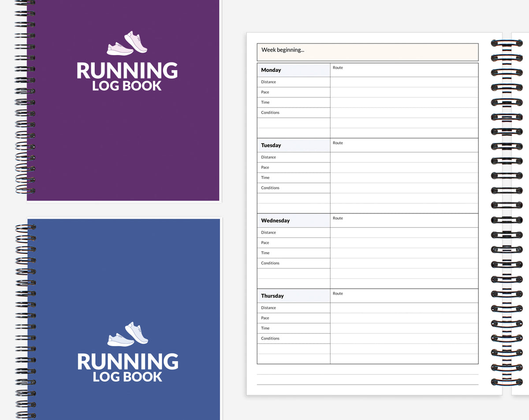The width and height of the screenshot is (529, 420).
Task: Click the running shoes icon on blue cover
Action: (x=128, y=333)
